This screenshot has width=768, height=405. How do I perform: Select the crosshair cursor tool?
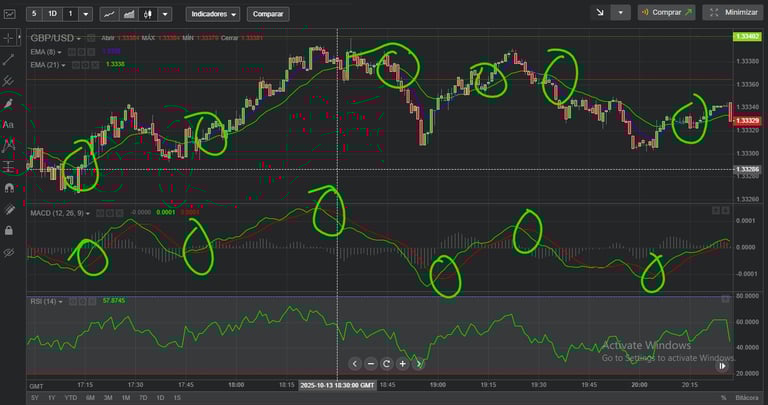tap(8, 38)
